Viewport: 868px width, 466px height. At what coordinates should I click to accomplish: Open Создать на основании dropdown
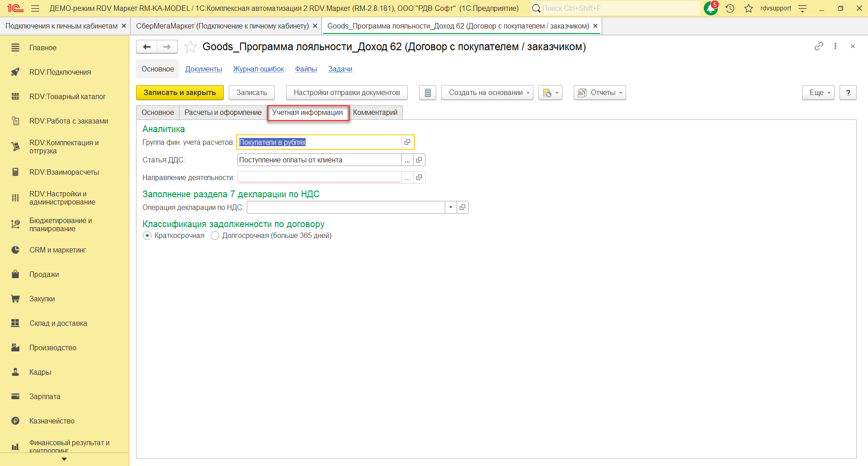coord(487,93)
